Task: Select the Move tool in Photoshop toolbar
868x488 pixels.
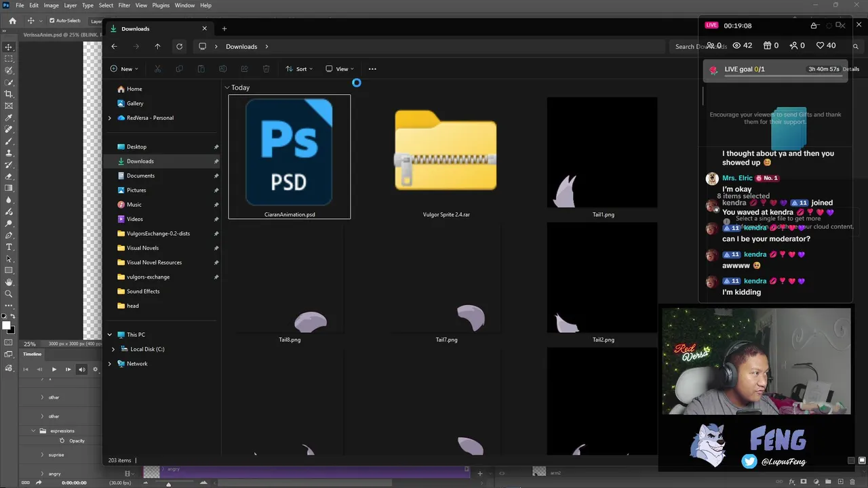Action: (9, 47)
